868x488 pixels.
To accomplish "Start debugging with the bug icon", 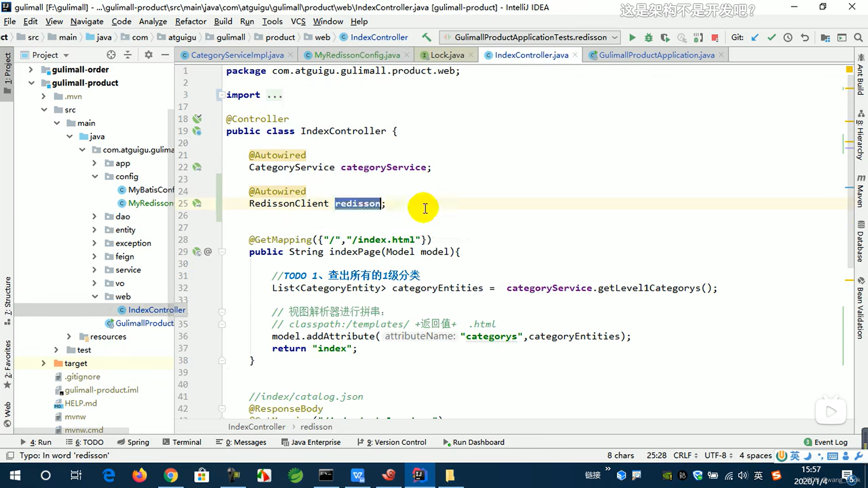I will coord(649,38).
